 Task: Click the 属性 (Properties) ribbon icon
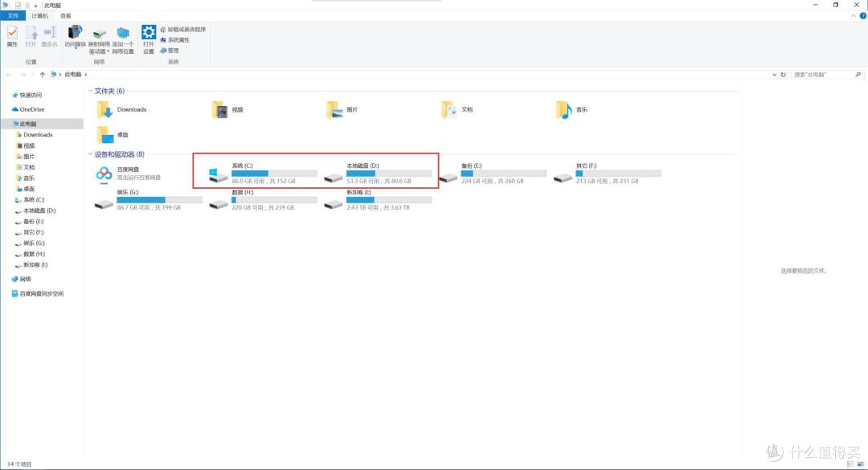pos(12,37)
